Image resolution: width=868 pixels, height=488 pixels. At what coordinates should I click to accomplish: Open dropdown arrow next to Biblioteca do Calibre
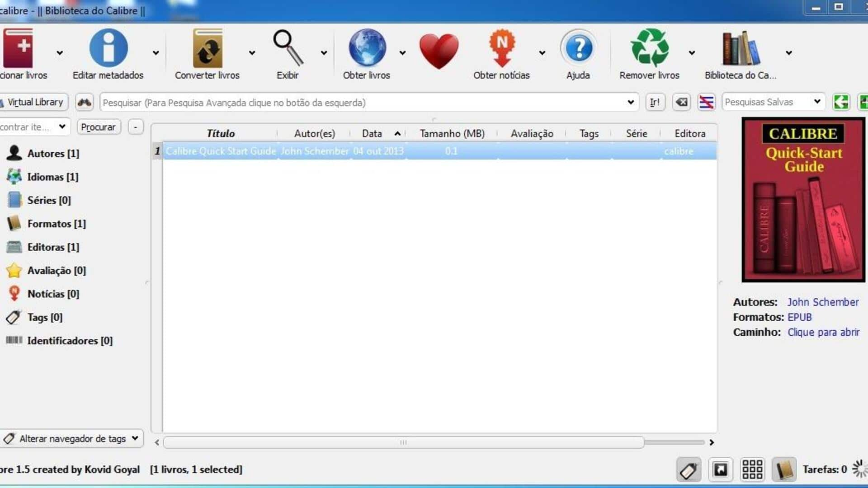pos(789,53)
